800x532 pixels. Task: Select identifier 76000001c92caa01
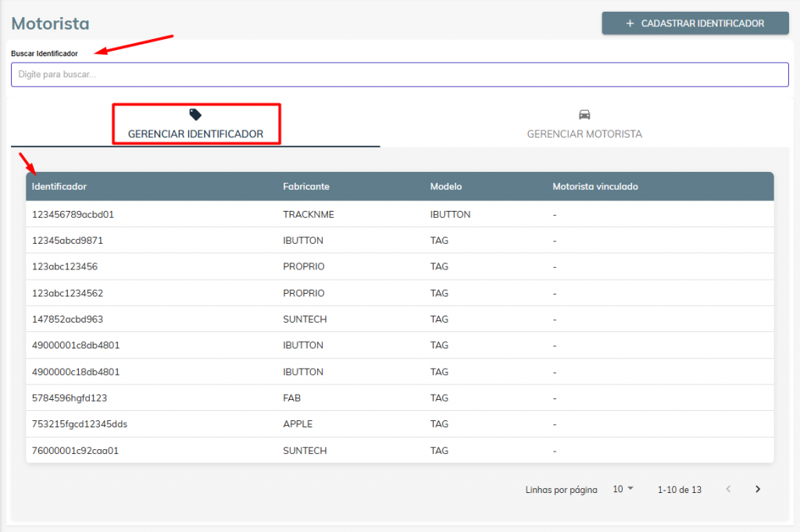[75, 451]
